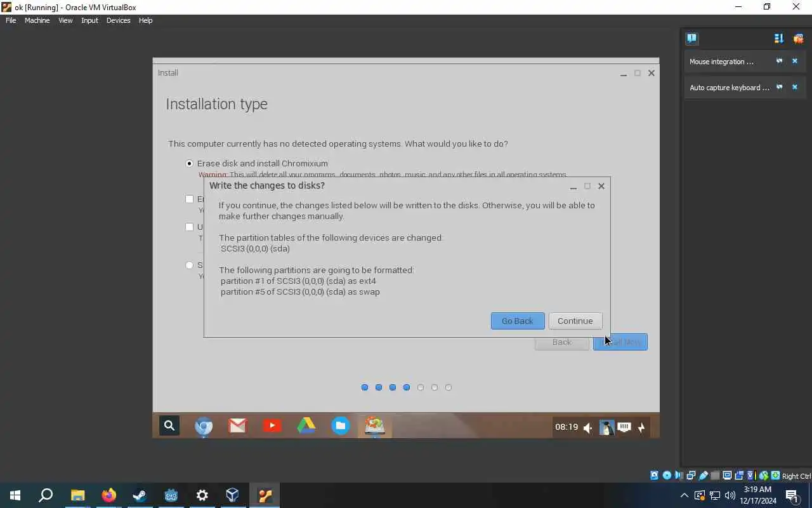Click the network status indicator icon
Viewport: 812px width, 508px height.
point(691,476)
